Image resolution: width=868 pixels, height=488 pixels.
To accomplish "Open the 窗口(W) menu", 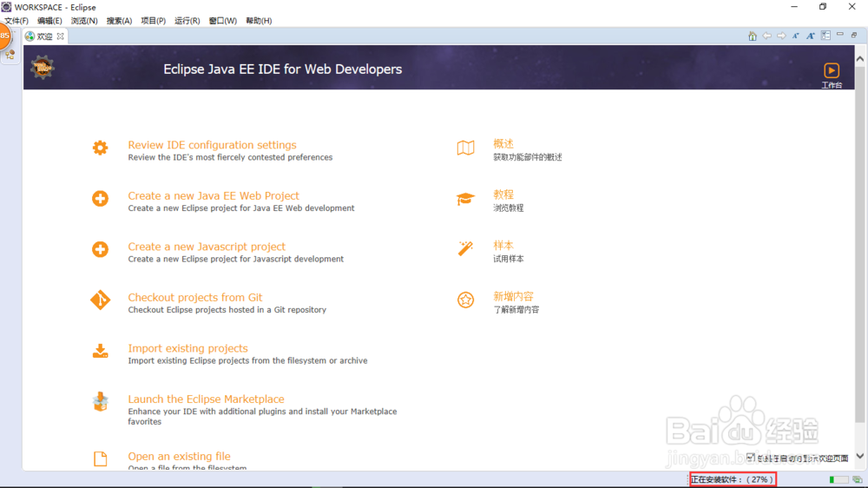I will point(222,21).
